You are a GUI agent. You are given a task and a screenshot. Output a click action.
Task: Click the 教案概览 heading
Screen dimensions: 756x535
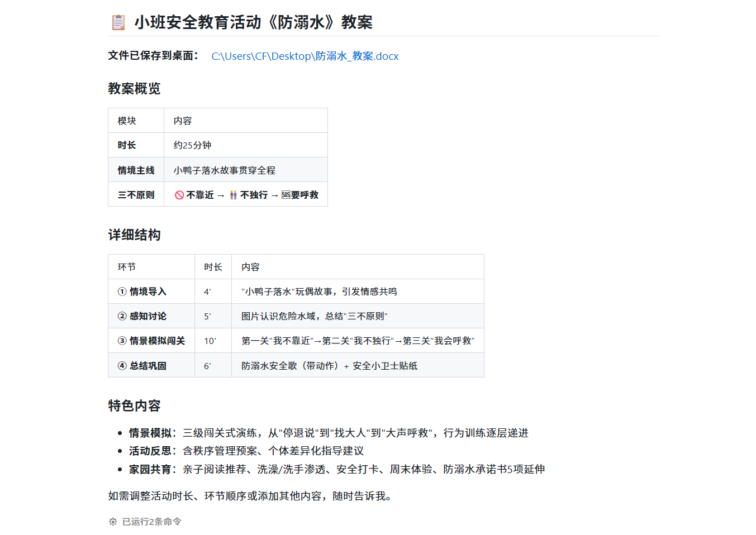[x=134, y=89]
